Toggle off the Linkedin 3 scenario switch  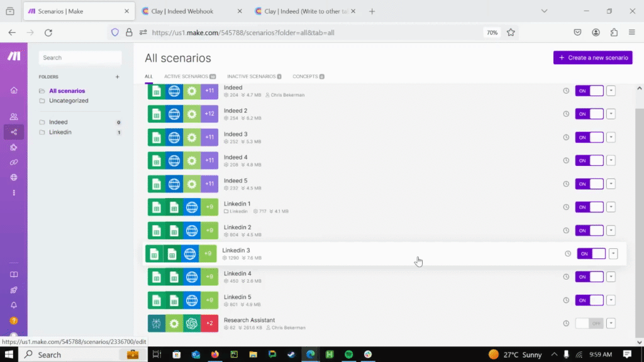[591, 253]
